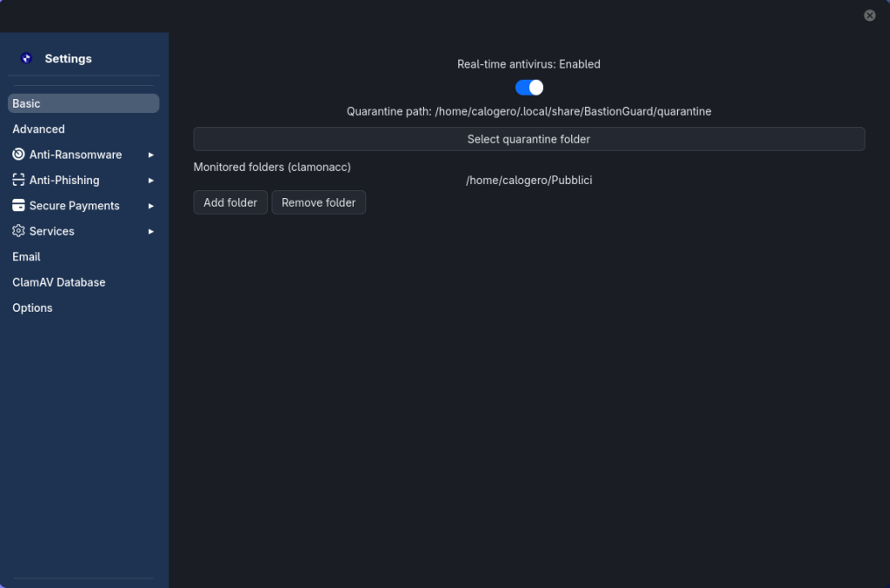This screenshot has width=890, height=588.
Task: Open the Options section
Action: [83, 307]
